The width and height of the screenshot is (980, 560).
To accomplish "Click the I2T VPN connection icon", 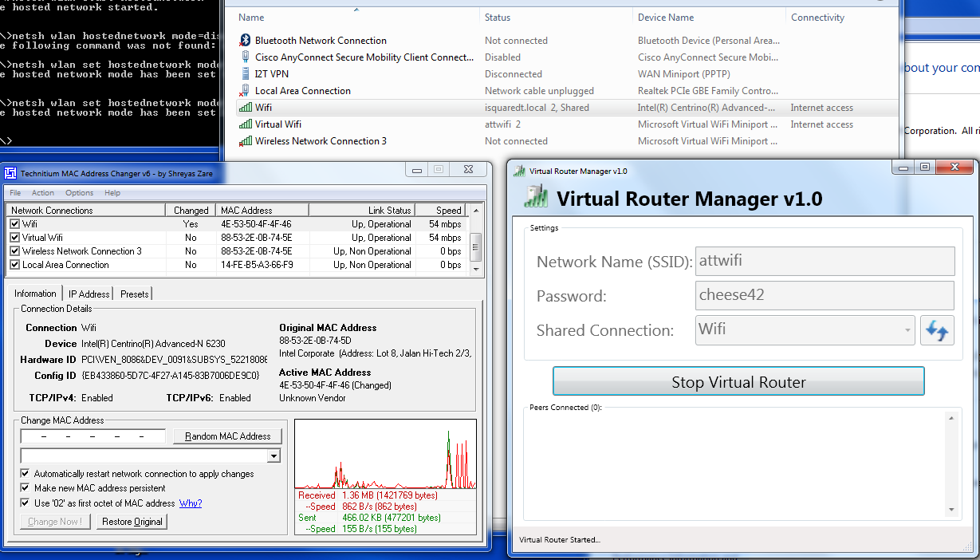I will (x=245, y=74).
